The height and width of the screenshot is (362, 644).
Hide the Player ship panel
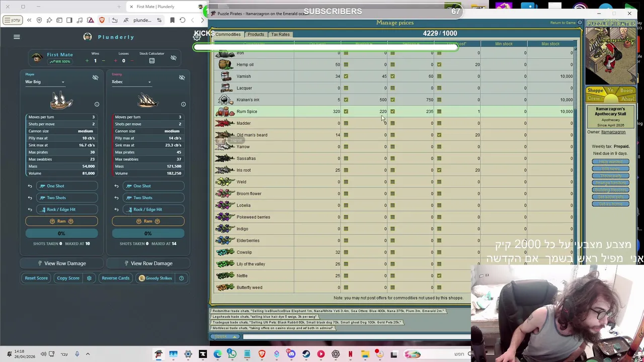(95, 77)
